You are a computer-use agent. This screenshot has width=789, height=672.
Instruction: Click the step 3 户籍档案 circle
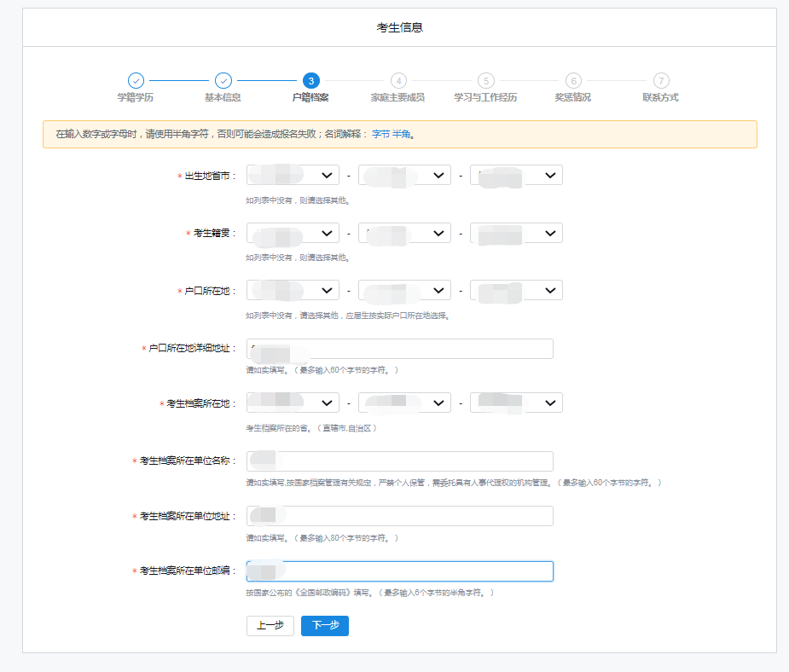point(310,80)
